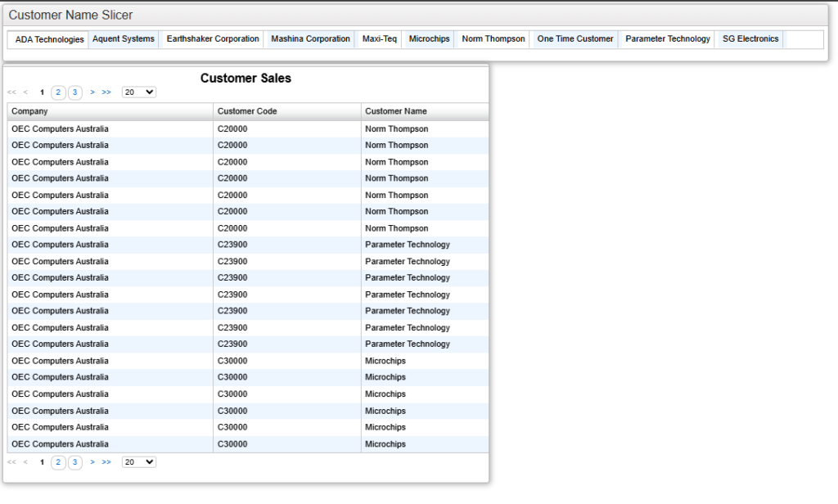Click previous page arrow in top pager
Viewport: 838px width, 504px height.
pyautogui.click(x=25, y=92)
